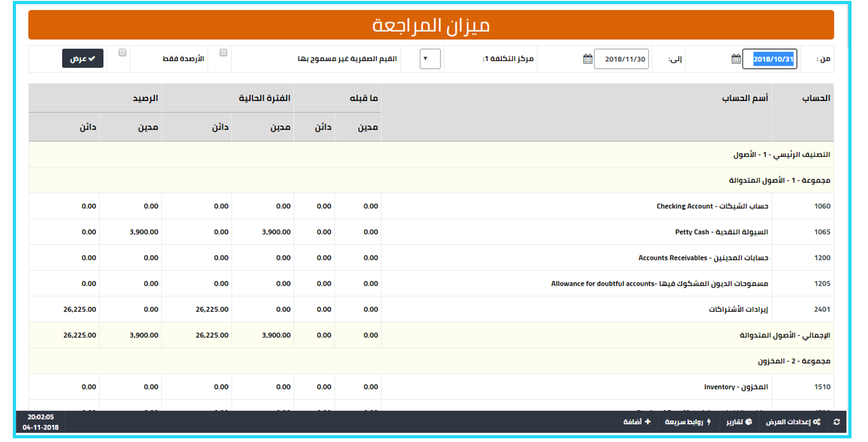
Task: Expand the مركز التكلفة 1 dropdown
Action: coord(430,59)
